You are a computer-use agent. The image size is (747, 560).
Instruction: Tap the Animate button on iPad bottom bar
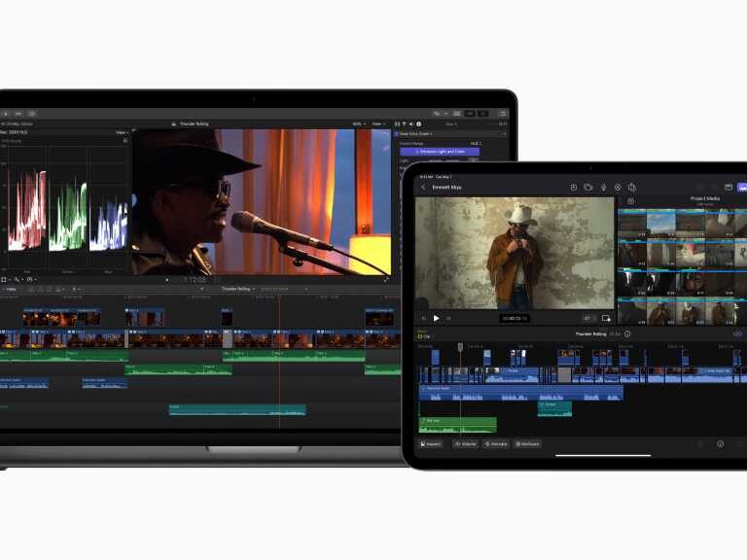(496, 443)
